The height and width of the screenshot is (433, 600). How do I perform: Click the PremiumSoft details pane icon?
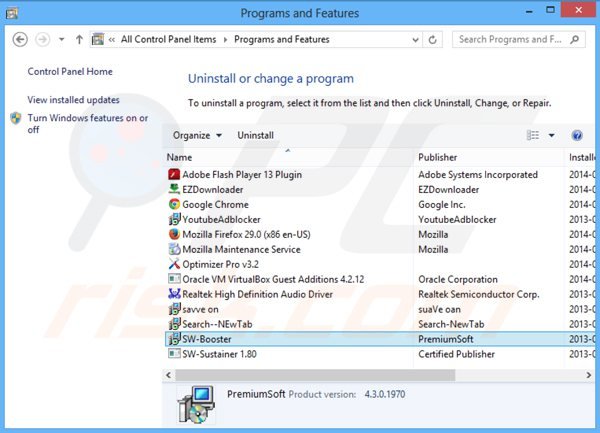196,404
